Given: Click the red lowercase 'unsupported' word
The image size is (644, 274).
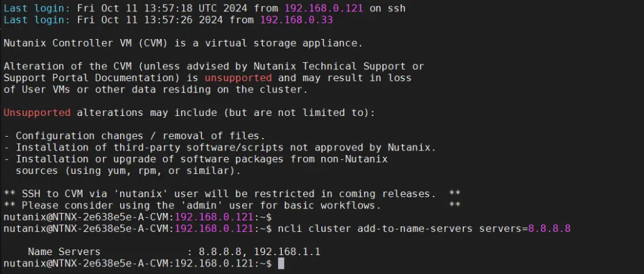Looking at the screenshot, I should pos(238,78).
